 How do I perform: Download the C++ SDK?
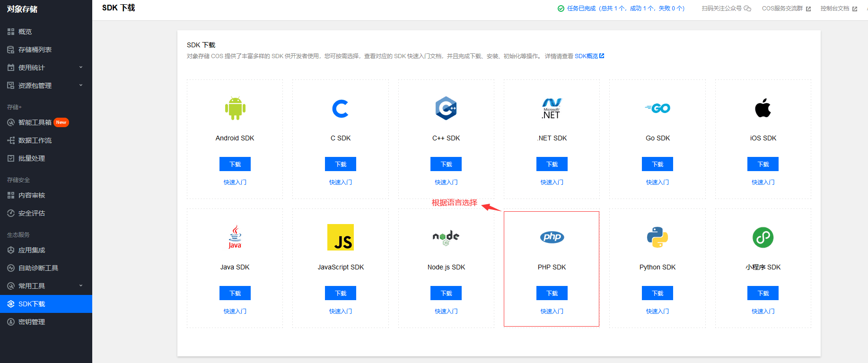pyautogui.click(x=446, y=164)
